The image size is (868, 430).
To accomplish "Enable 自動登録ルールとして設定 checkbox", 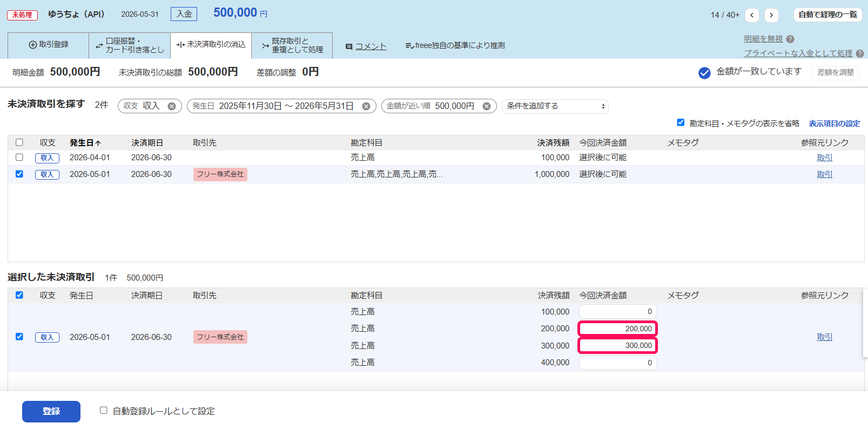I will click(x=104, y=411).
